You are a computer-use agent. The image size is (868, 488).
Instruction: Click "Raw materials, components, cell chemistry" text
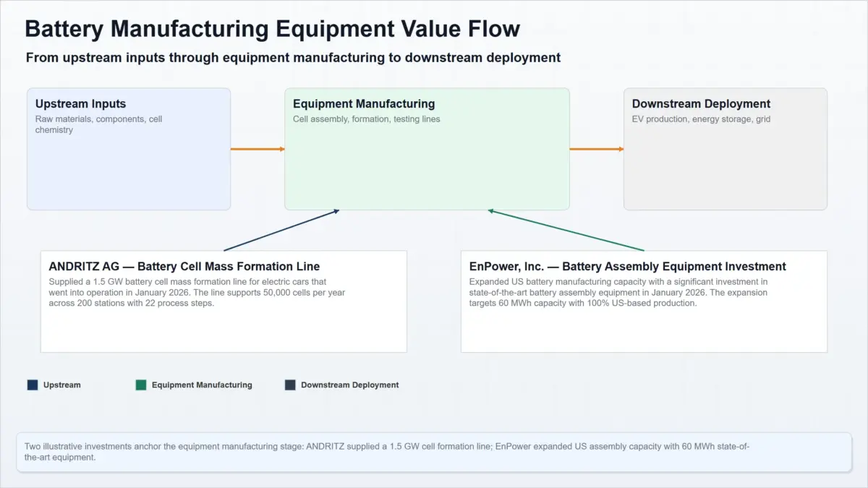click(98, 124)
